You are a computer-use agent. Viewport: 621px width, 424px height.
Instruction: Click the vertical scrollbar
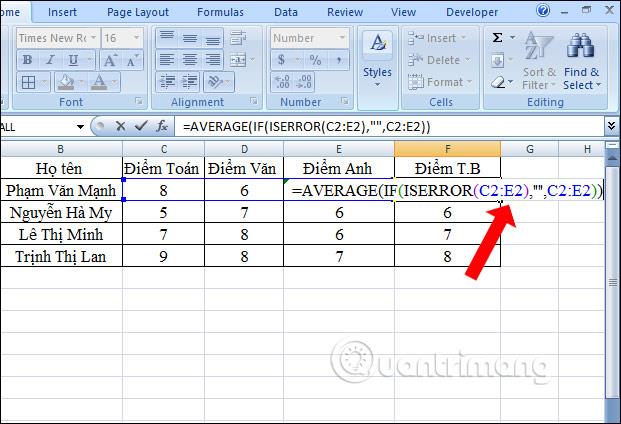[613, 282]
